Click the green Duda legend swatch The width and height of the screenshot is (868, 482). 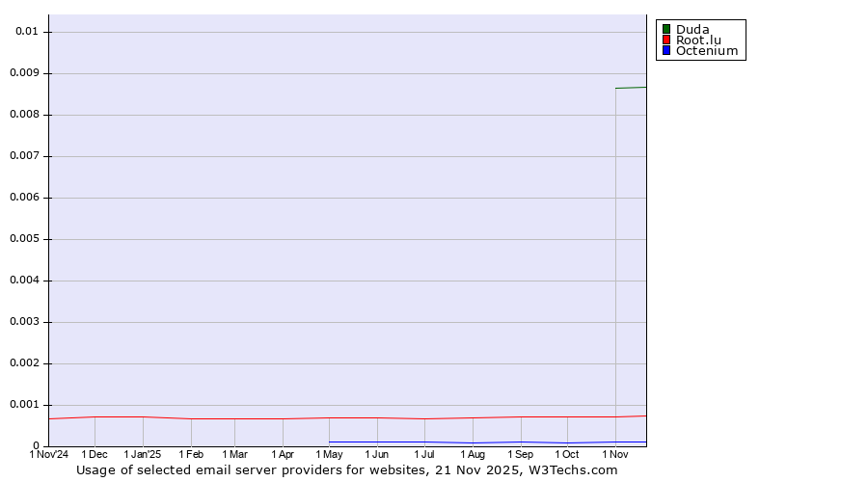(x=665, y=29)
